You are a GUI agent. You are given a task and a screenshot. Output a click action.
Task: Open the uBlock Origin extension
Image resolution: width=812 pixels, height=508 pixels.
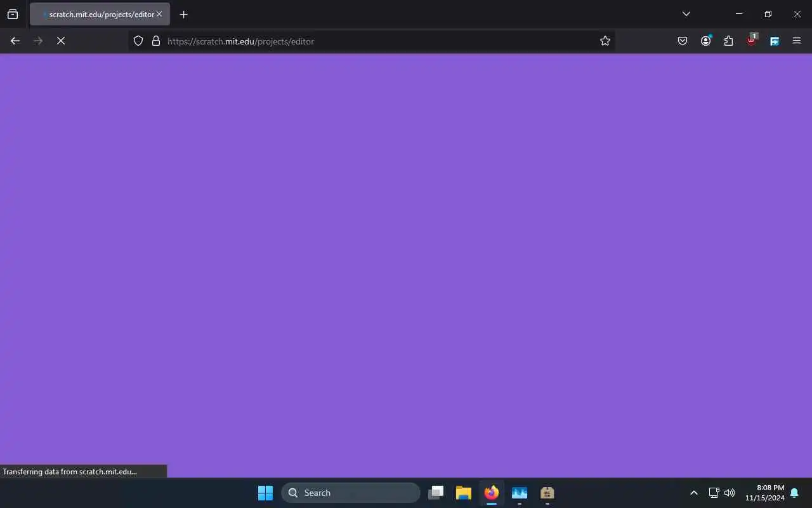pyautogui.click(x=752, y=40)
